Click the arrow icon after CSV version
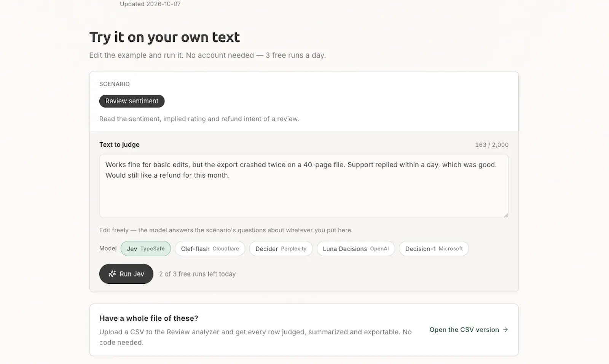This screenshot has width=609, height=364. point(505,330)
